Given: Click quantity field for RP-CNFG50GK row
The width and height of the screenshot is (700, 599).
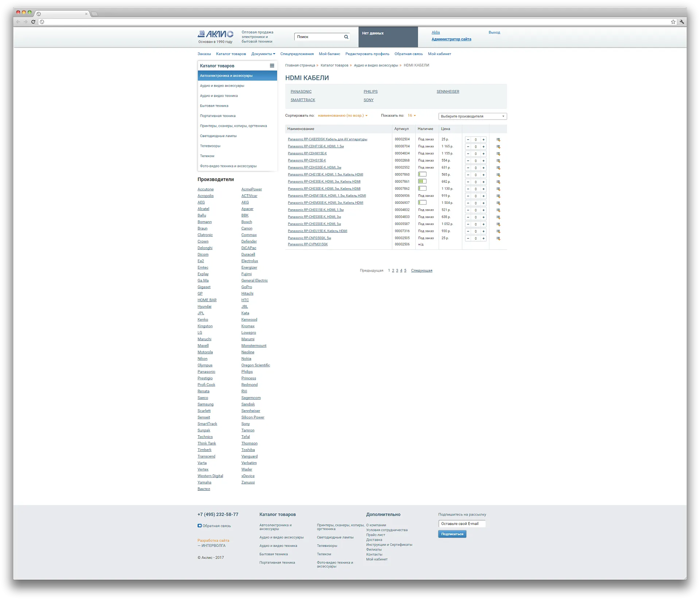Looking at the screenshot, I should point(476,238).
